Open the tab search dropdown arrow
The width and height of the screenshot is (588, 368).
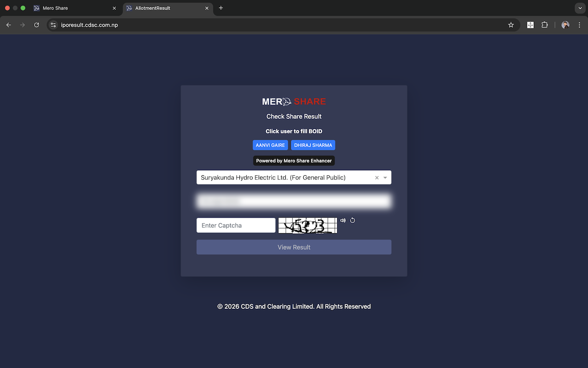(579, 8)
